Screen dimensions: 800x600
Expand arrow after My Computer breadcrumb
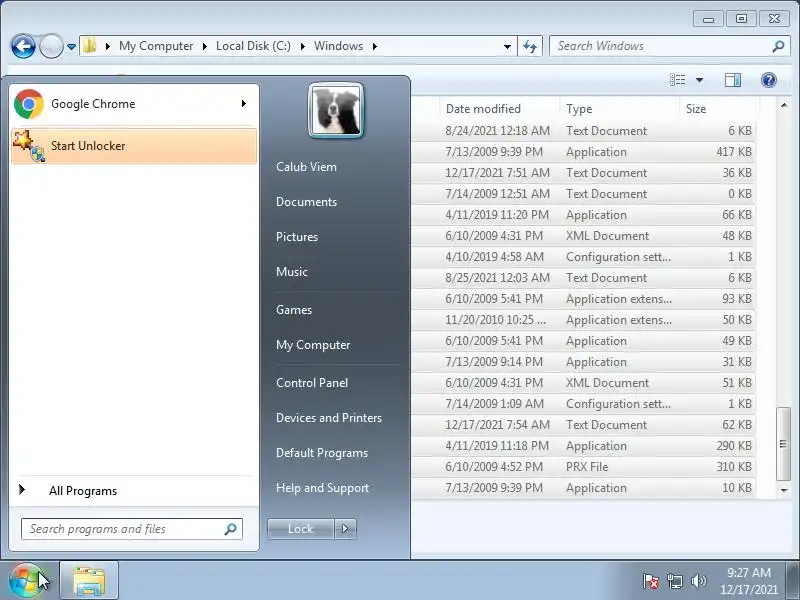point(205,46)
